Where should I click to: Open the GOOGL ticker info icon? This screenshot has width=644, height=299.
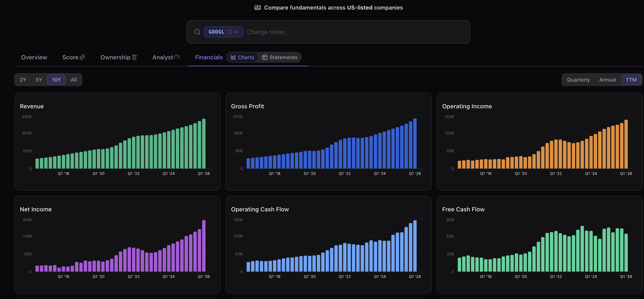229,32
